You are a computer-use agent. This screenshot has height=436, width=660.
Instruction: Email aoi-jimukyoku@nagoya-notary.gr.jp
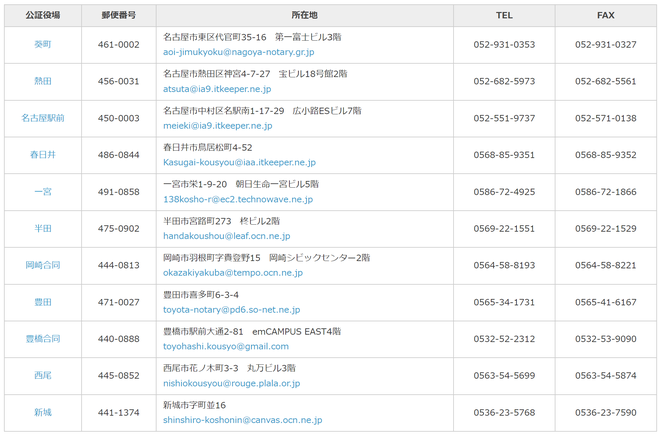point(239,52)
